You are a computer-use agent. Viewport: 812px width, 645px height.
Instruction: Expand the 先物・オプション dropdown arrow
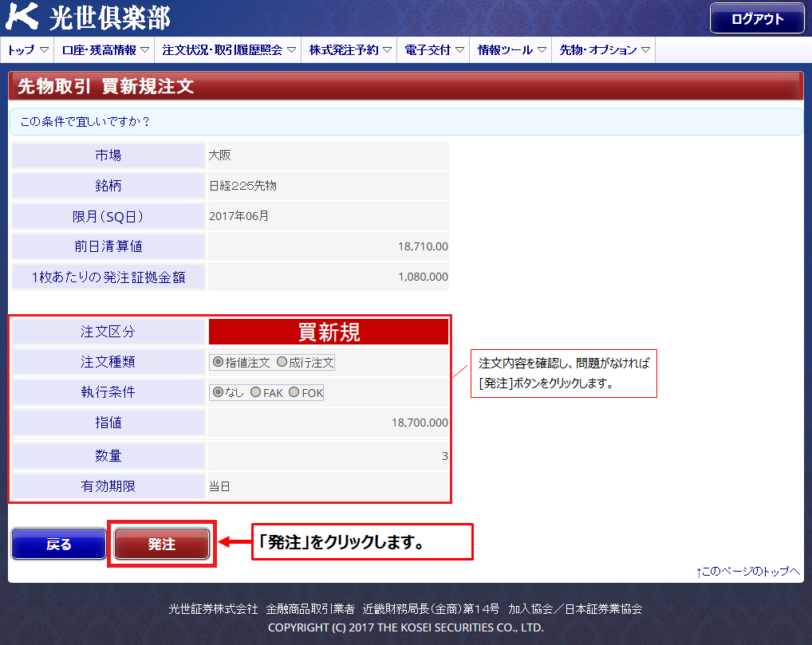(646, 49)
